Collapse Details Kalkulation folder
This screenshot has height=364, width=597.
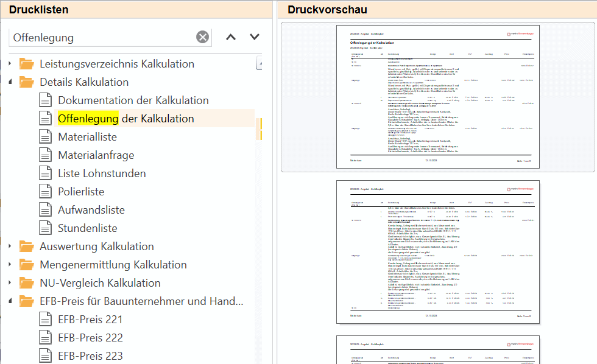[10, 82]
